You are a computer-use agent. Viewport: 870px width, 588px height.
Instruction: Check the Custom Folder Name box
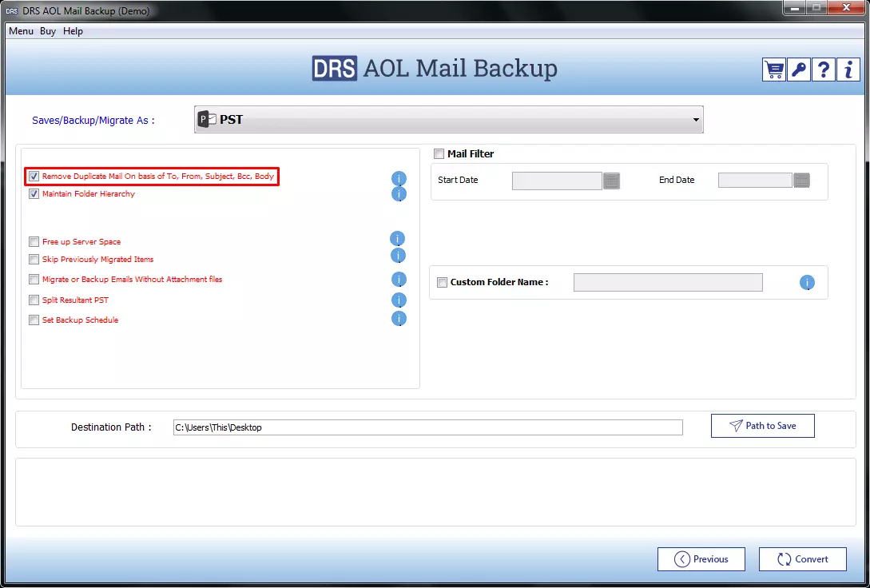coord(443,282)
